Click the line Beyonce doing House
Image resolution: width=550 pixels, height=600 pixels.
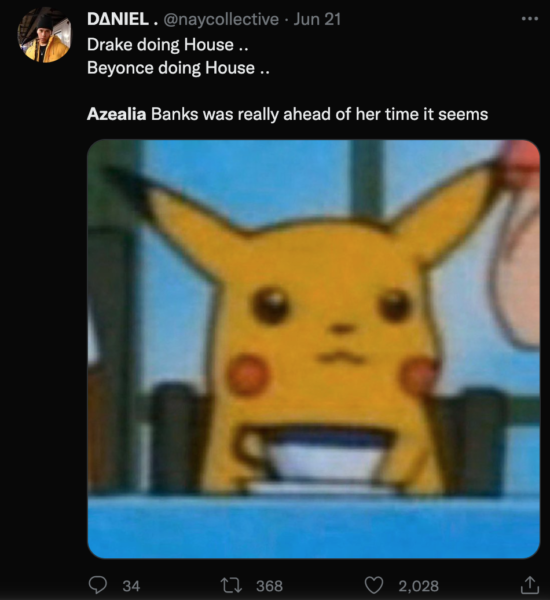click(x=178, y=68)
